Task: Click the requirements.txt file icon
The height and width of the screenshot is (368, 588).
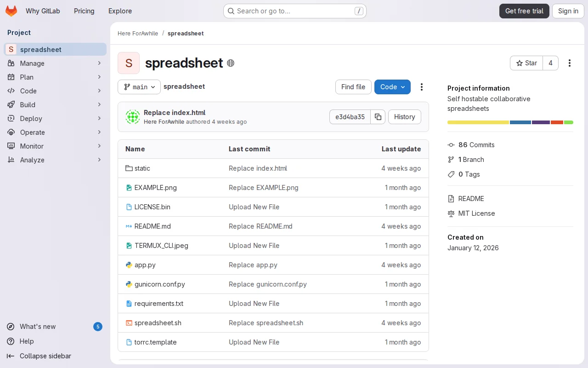Action: click(x=129, y=304)
